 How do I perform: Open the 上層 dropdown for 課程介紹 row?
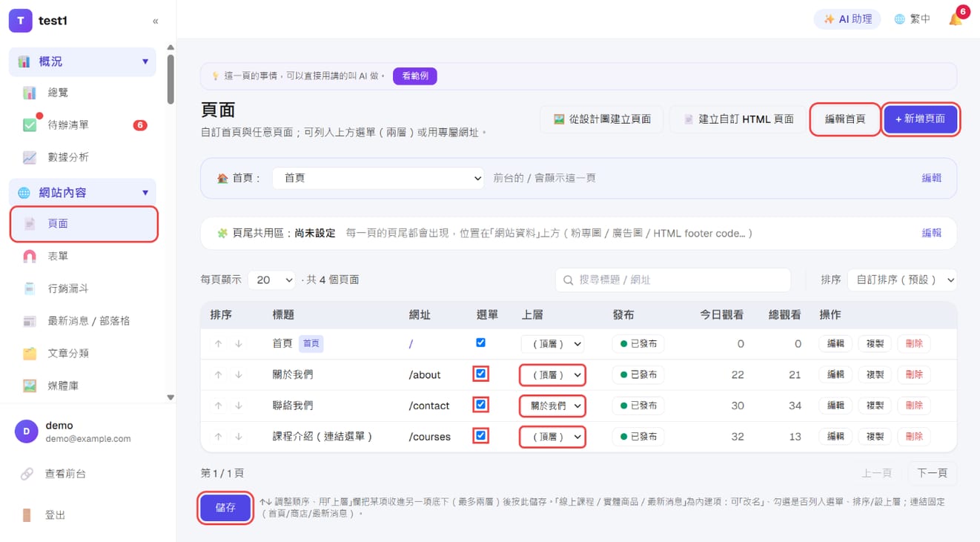pos(552,437)
